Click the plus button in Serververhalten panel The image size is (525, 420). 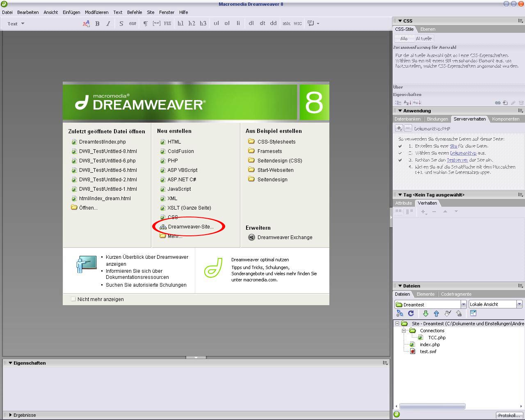coord(399,128)
